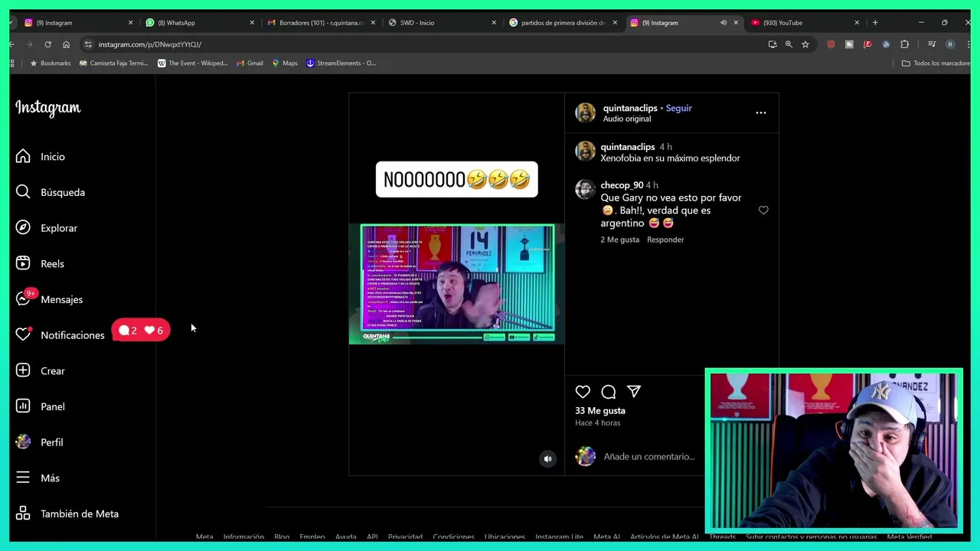Click quintanaclips avatar in post header

coord(586,112)
